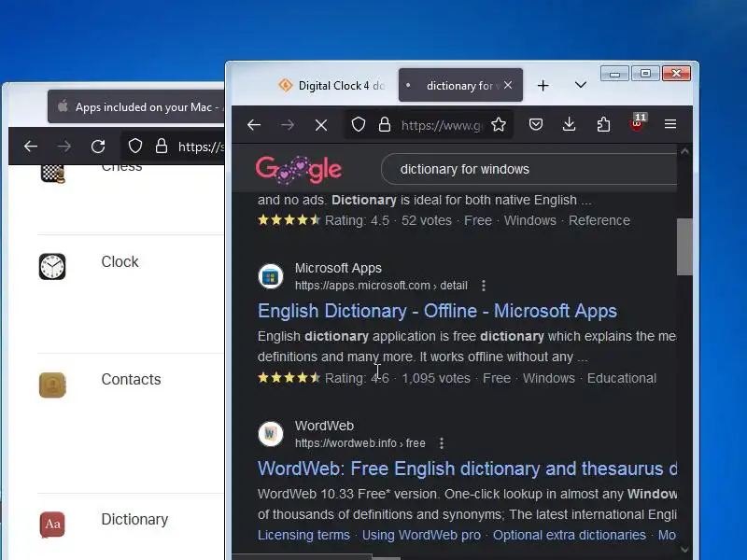Click the Google logo
This screenshot has height=560, width=747.
pyautogui.click(x=299, y=169)
